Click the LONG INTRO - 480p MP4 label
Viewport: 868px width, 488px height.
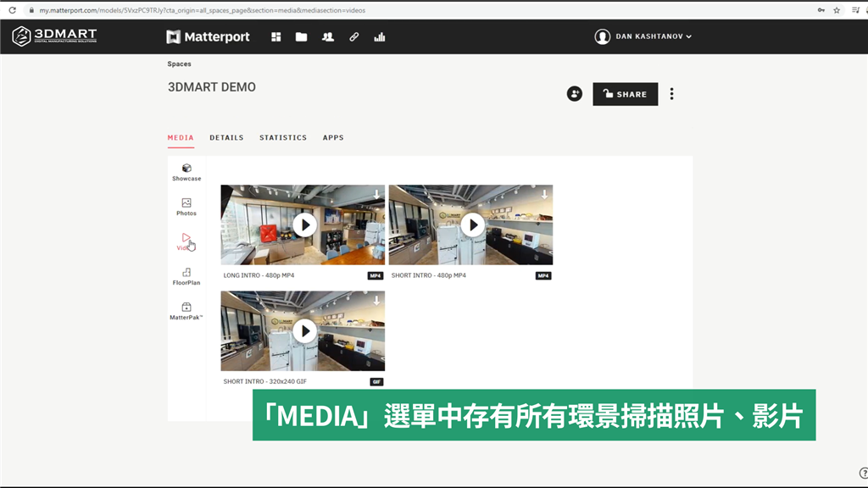[259, 275]
